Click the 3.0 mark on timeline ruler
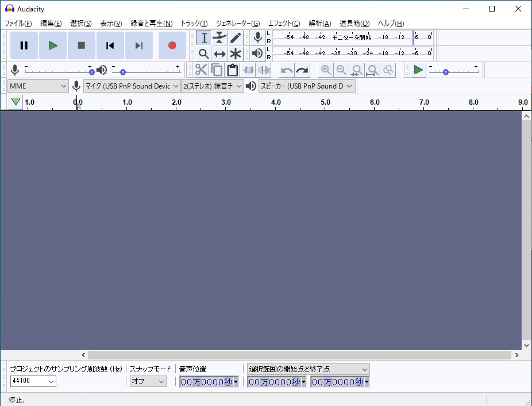 [x=226, y=102]
